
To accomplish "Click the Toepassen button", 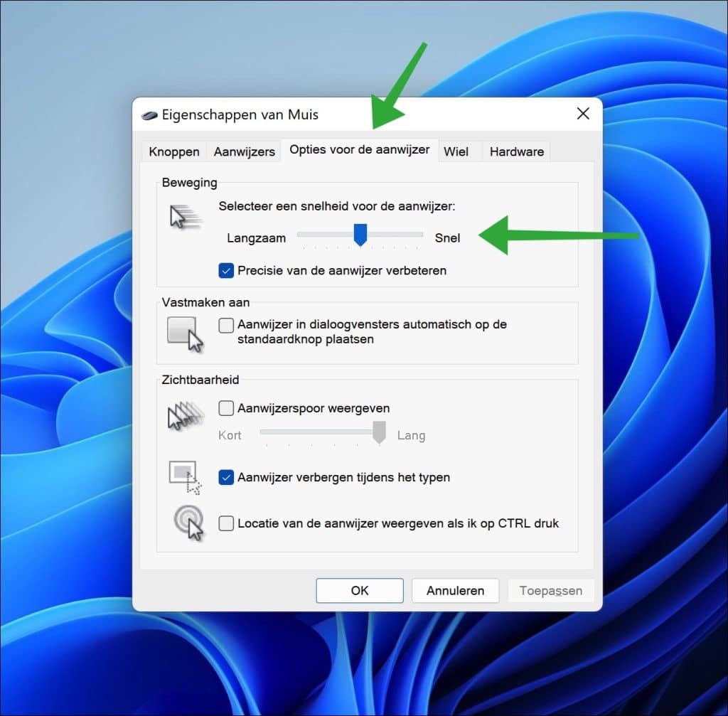I will (550, 590).
